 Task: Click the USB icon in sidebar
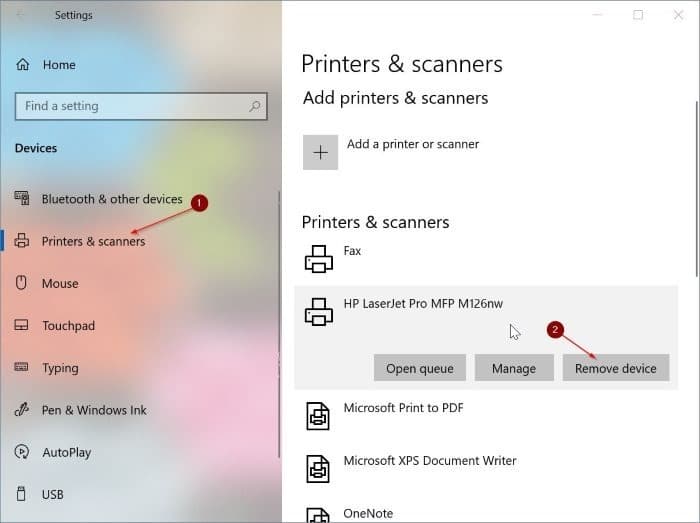point(21,494)
